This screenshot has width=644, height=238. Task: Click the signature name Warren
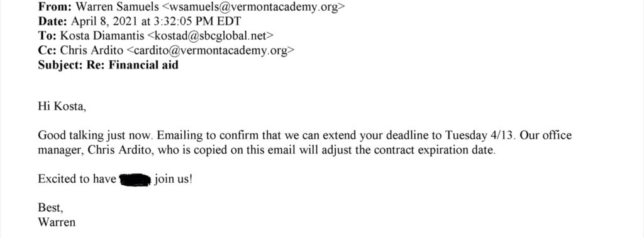57,222
